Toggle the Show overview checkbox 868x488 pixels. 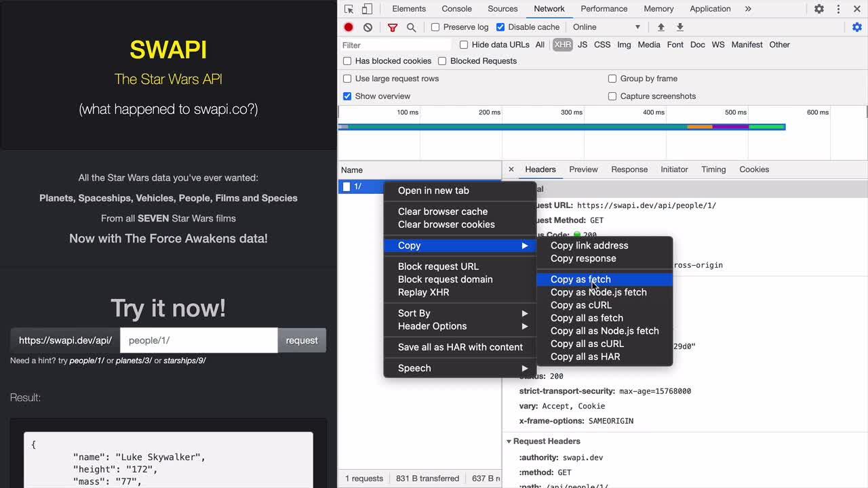click(347, 96)
